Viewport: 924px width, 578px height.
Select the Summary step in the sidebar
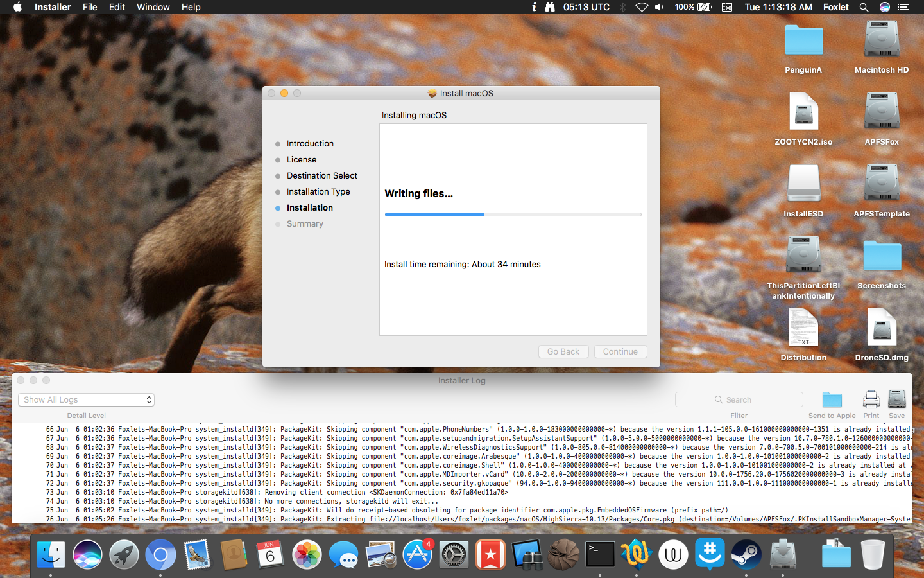coord(305,223)
